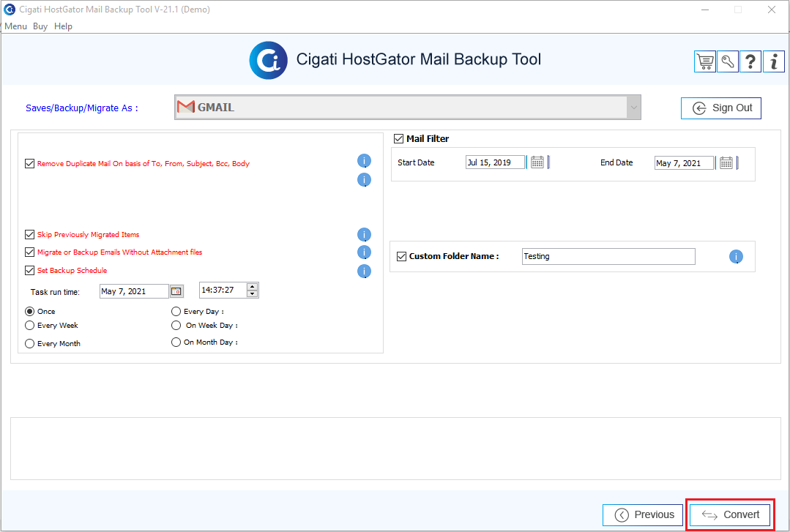This screenshot has width=790, height=532.
Task: Uncheck Remove Duplicate Mail checkbox
Action: pos(30,164)
